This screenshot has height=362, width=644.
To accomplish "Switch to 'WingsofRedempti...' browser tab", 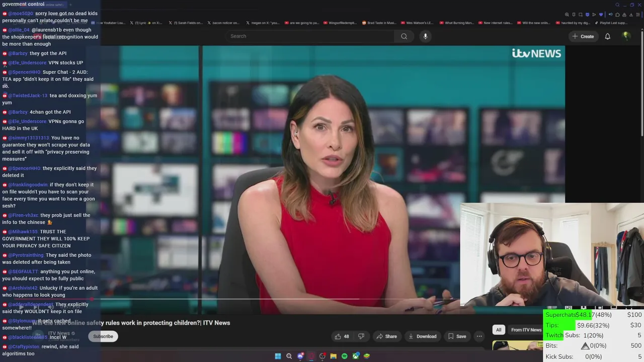I will 340,23.
